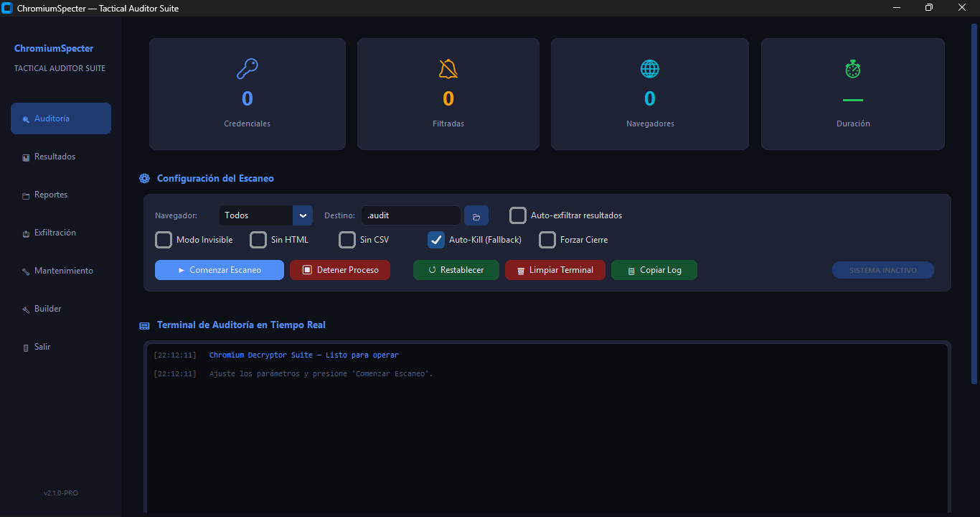Screen dimensions: 980x517
Task: Click the v2.1.0-PRO version label
Action: (61, 493)
